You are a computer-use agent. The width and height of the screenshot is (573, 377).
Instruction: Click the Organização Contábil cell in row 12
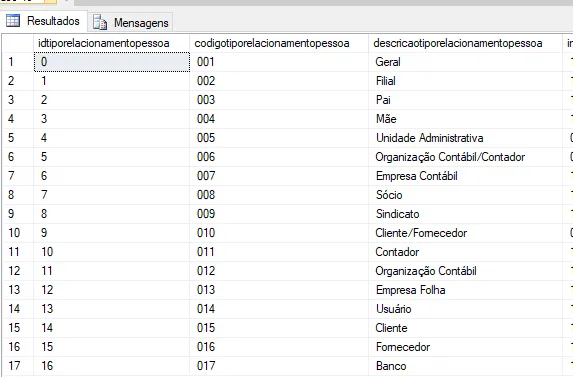pyautogui.click(x=466, y=271)
